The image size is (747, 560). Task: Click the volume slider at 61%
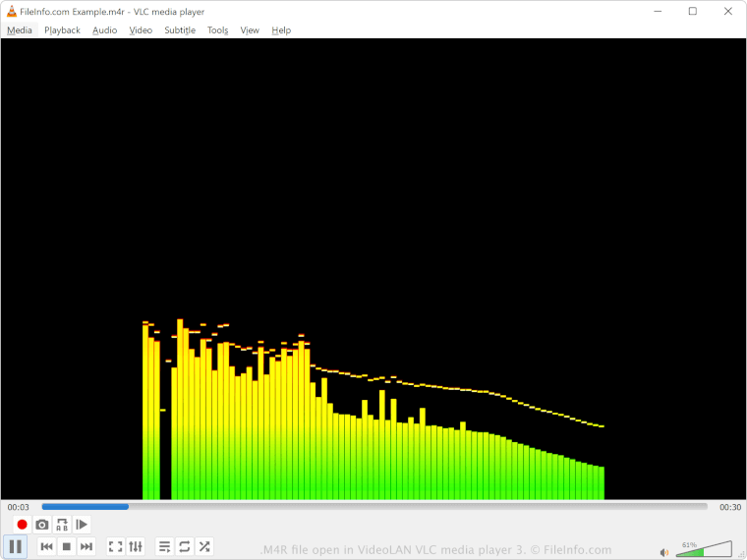pos(704,550)
